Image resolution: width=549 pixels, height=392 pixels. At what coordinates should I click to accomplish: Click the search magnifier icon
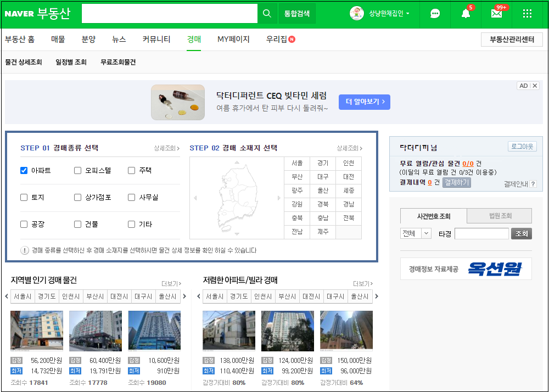pyautogui.click(x=267, y=13)
